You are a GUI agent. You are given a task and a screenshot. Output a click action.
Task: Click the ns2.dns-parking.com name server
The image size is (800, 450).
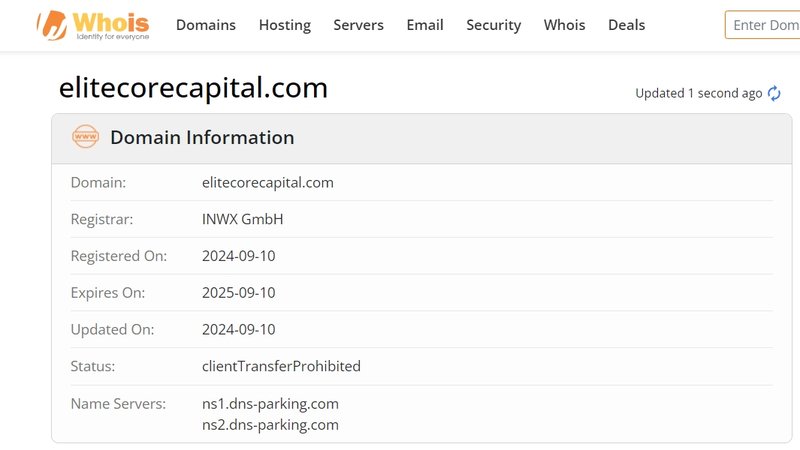pos(270,425)
